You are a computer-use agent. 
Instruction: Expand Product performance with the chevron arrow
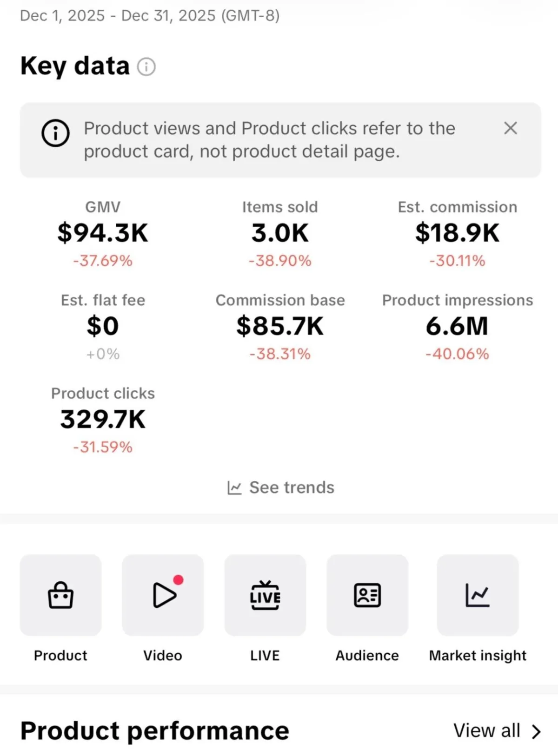(536, 731)
